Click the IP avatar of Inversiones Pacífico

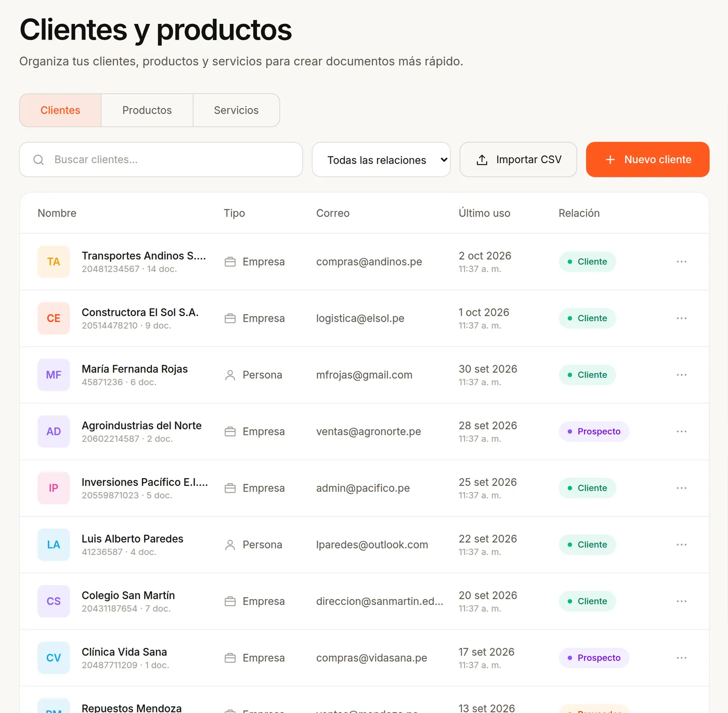pos(54,488)
